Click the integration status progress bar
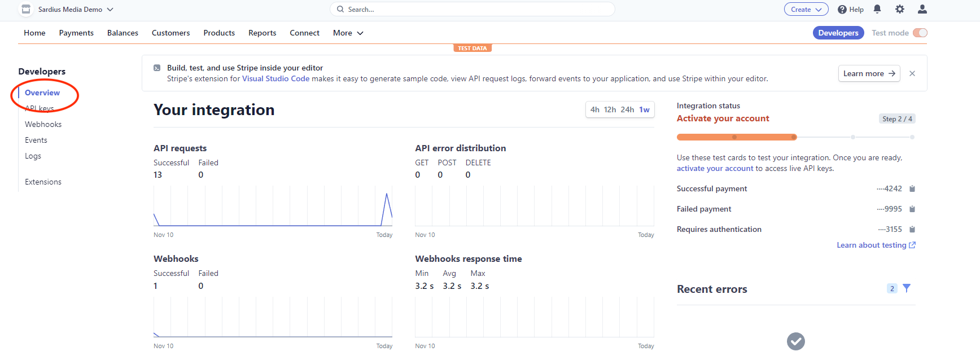 tap(795, 137)
